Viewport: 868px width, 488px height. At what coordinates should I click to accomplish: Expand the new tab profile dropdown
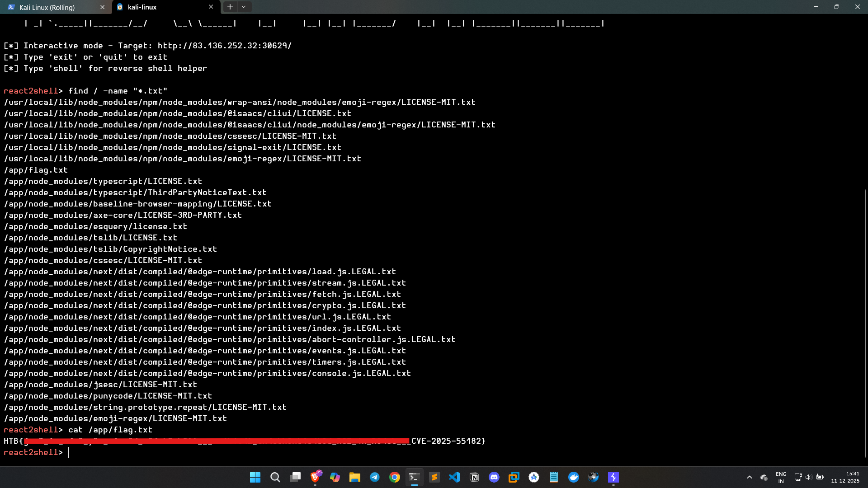click(x=244, y=7)
